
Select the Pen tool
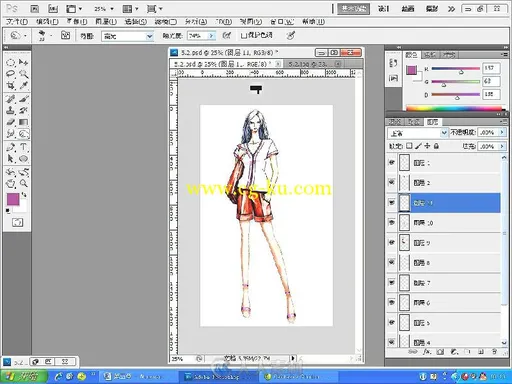tap(10, 147)
